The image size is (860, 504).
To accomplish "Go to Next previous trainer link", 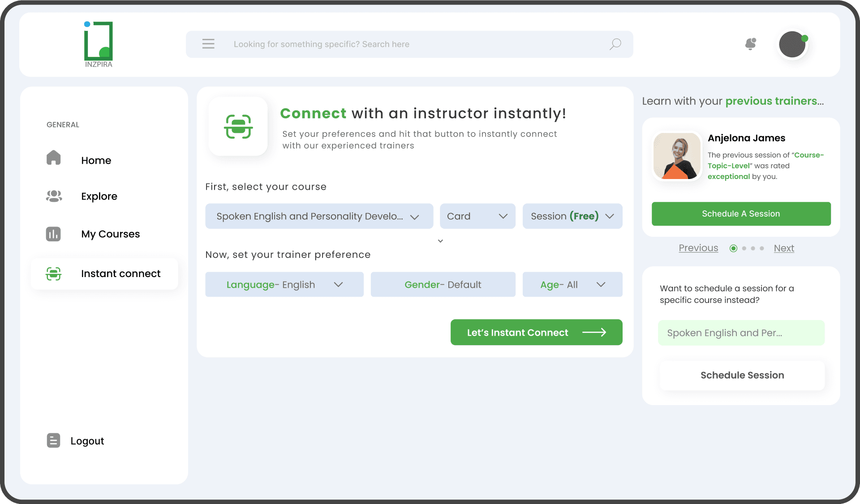I will [783, 248].
